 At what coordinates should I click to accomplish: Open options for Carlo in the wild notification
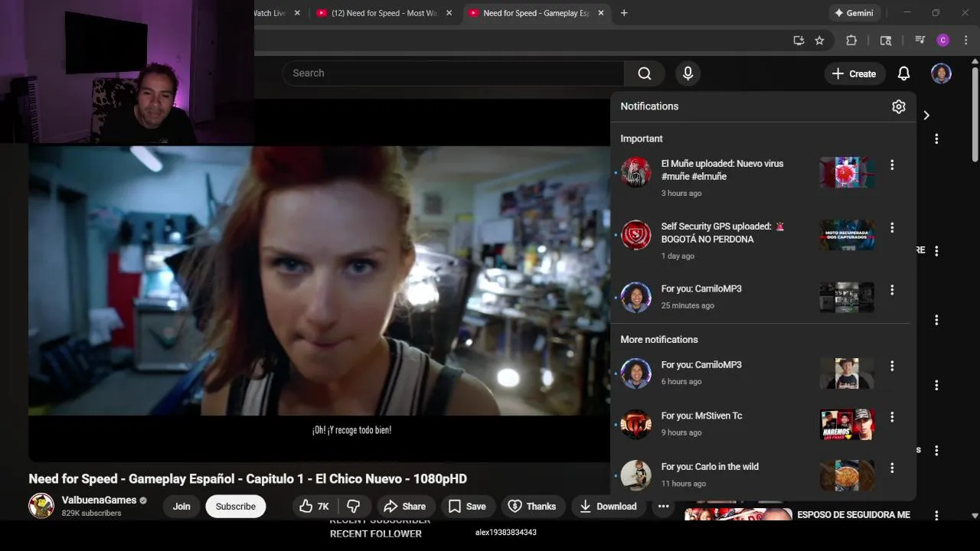click(892, 468)
